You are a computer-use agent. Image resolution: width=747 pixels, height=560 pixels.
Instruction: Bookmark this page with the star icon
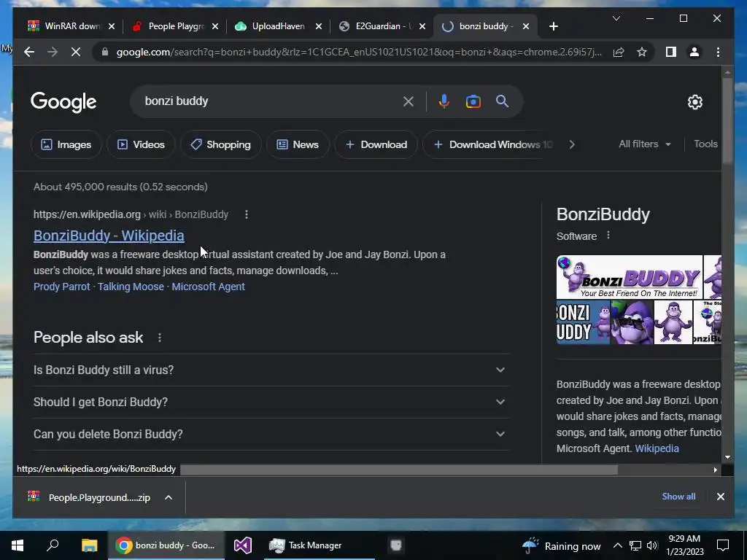point(642,52)
